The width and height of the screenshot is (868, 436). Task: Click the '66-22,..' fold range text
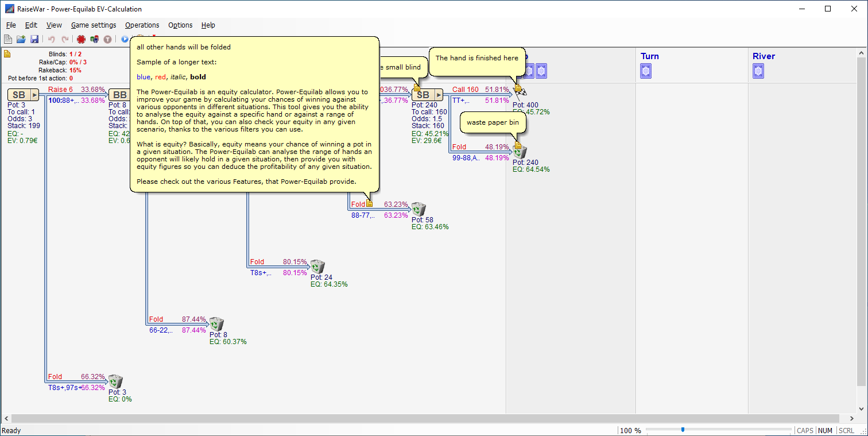click(x=161, y=330)
